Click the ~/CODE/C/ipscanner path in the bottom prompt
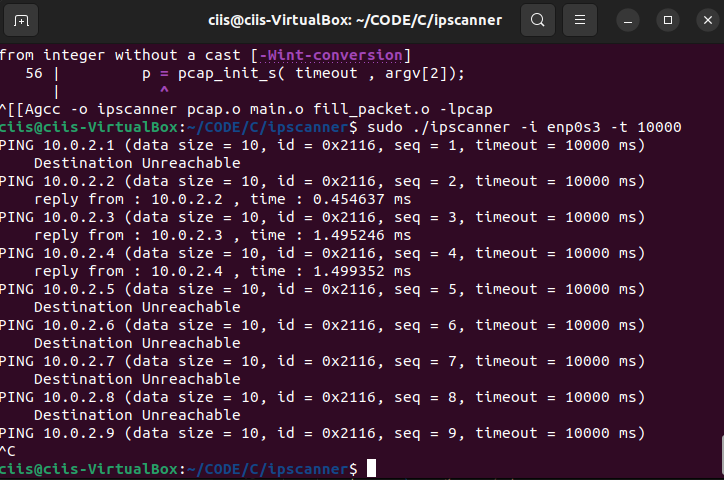 coord(268,469)
